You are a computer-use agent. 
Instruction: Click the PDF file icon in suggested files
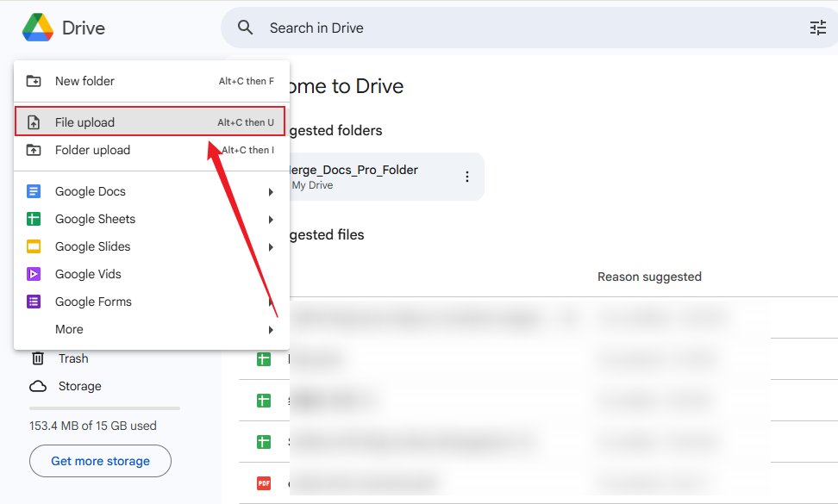point(264,482)
